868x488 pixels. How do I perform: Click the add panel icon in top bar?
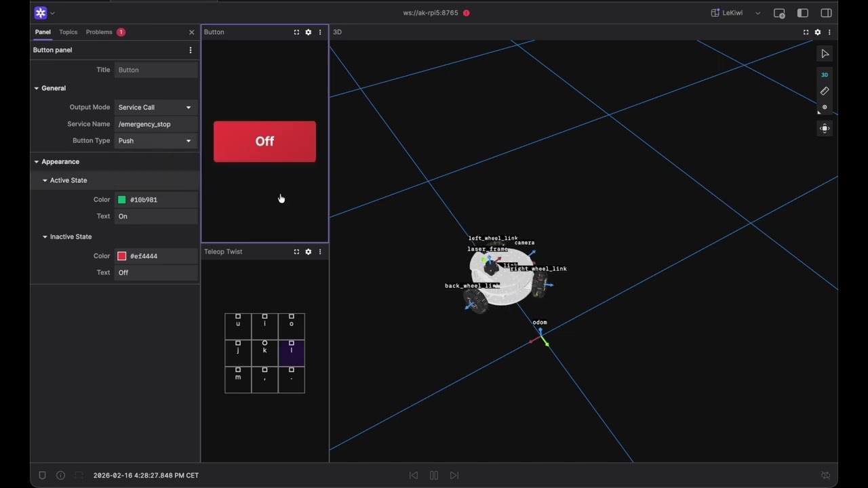click(779, 13)
